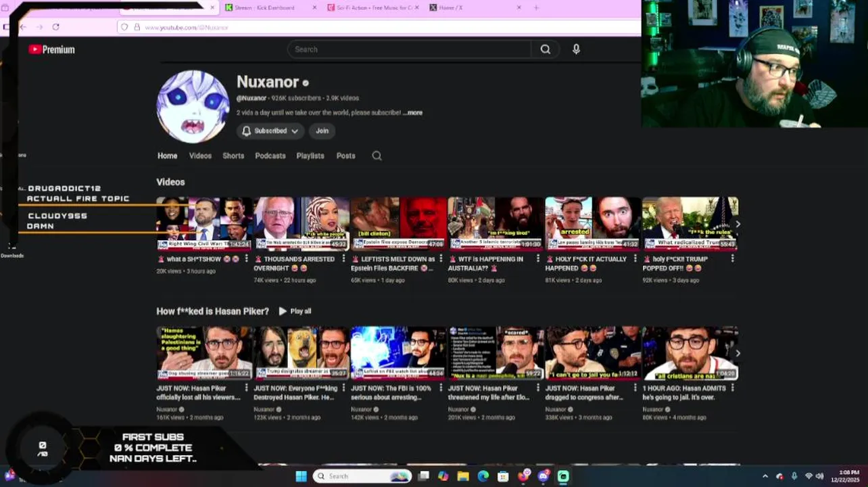
Task: Click the browser address bar
Action: (x=379, y=27)
